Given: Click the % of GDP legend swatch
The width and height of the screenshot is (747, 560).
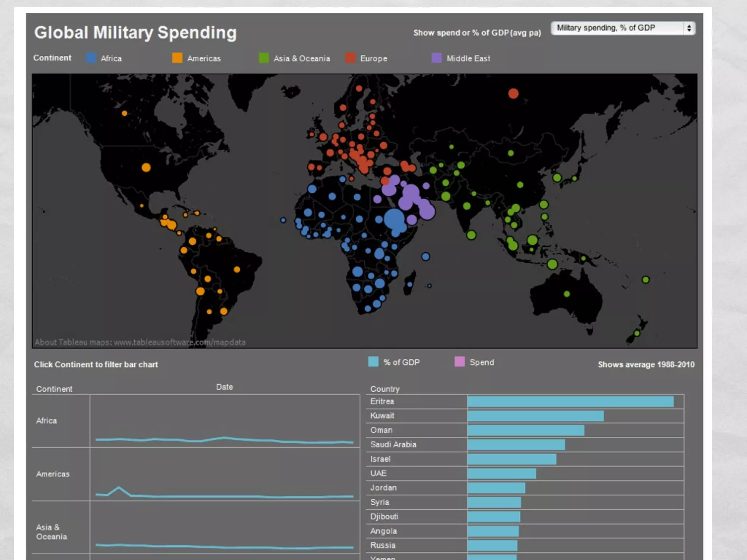Looking at the screenshot, I should 373,362.
